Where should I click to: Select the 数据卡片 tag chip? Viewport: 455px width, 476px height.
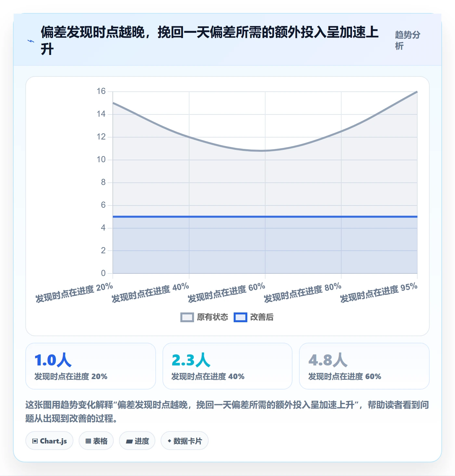(185, 441)
